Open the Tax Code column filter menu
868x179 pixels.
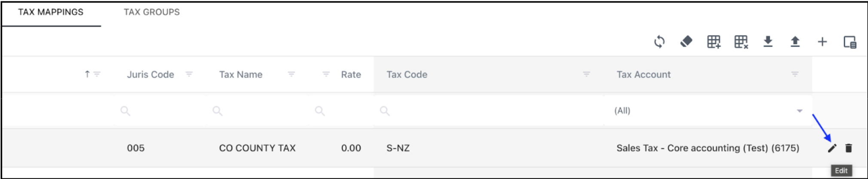coord(586,74)
